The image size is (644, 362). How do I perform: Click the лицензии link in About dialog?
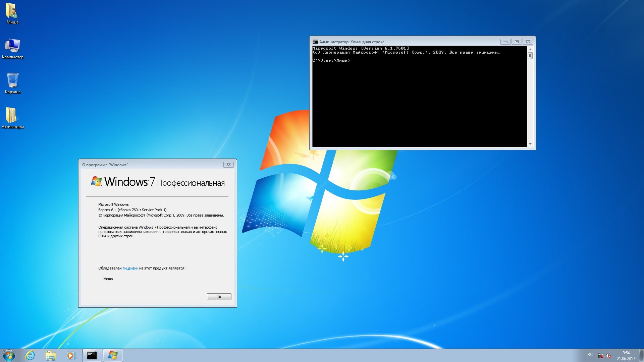pyautogui.click(x=130, y=268)
